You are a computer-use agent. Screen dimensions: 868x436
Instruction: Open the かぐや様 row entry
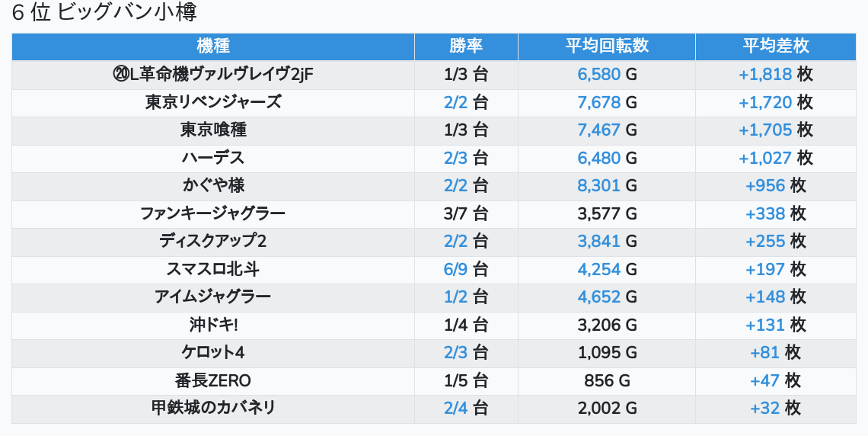point(213,185)
